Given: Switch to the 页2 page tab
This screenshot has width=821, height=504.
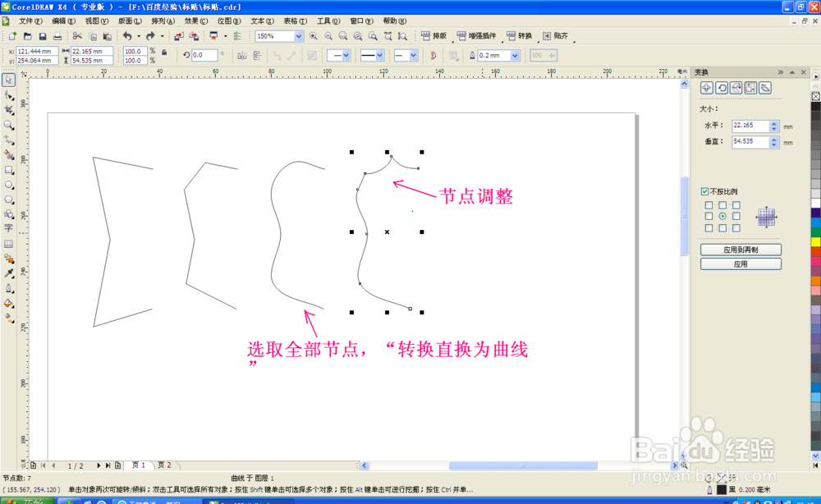Looking at the screenshot, I should point(165,465).
